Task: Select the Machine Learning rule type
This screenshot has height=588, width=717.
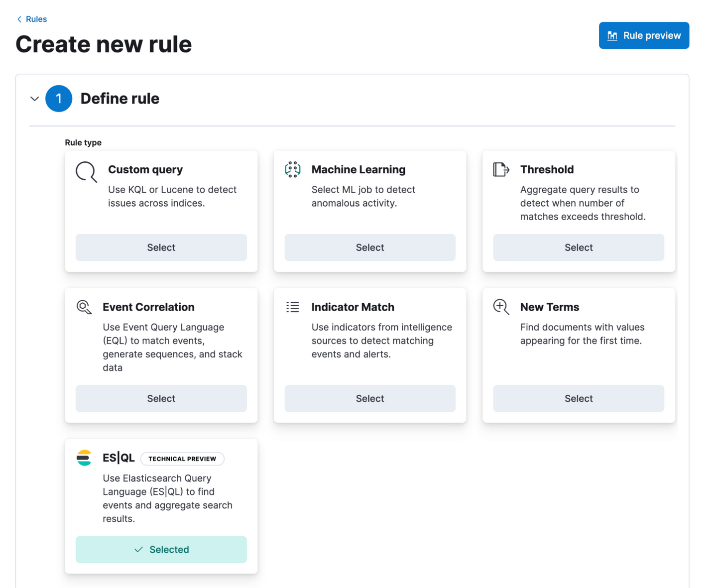Action: [369, 247]
